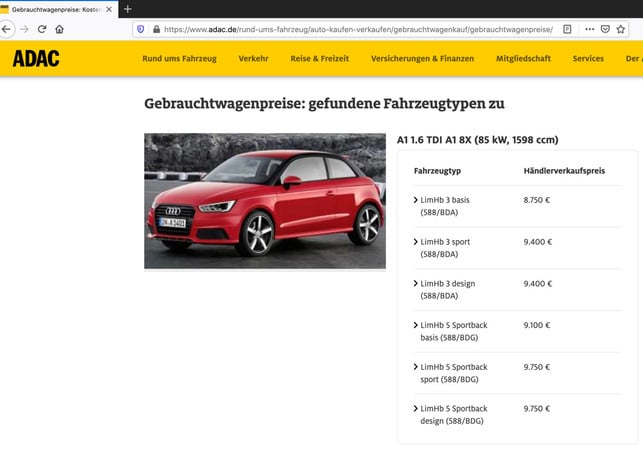
Task: Open the browser home page icon
Action: (x=59, y=29)
